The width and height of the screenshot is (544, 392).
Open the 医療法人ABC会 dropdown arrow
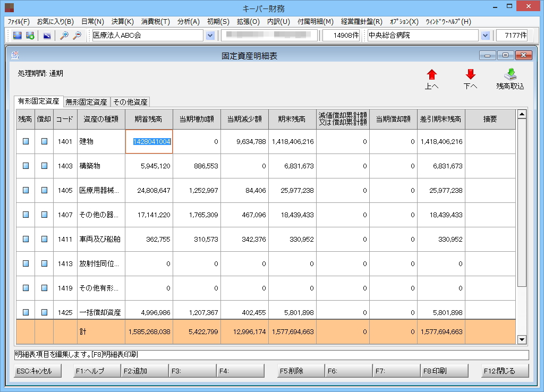tap(210, 36)
